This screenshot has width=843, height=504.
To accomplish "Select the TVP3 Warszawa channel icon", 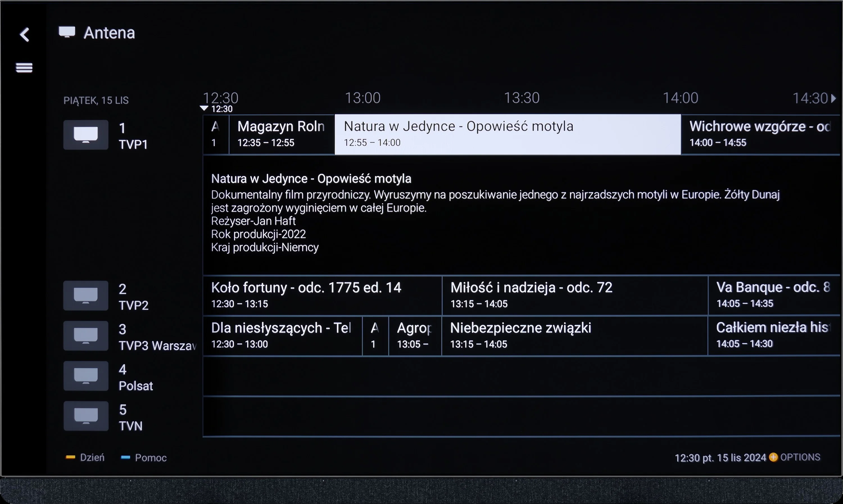I will [x=86, y=335].
